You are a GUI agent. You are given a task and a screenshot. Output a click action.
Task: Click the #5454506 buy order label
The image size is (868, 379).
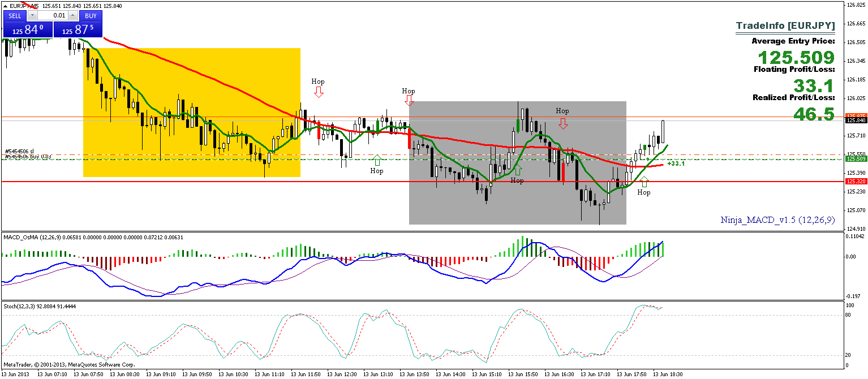28,156
